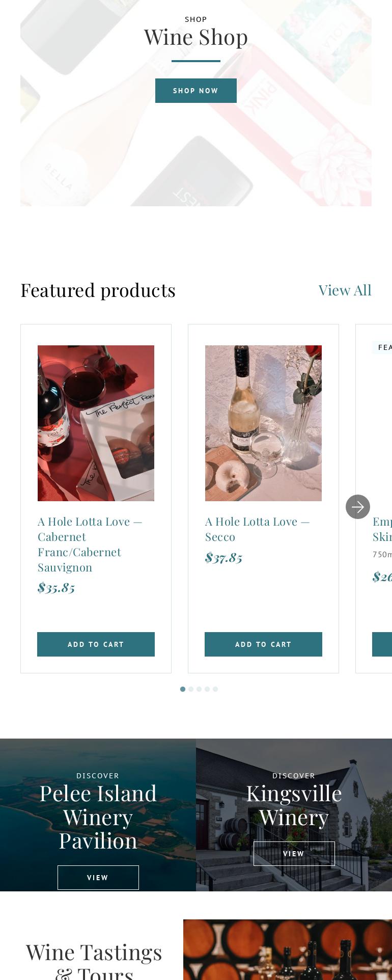Select the third carousel pagination dot
Image resolution: width=392 pixels, height=980 pixels.
pyautogui.click(x=199, y=689)
